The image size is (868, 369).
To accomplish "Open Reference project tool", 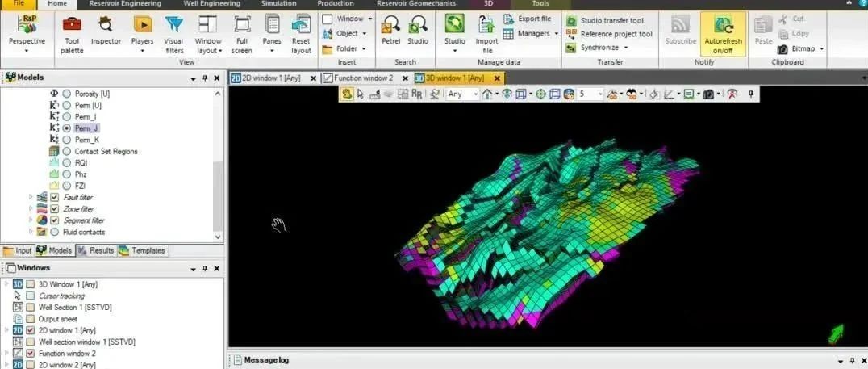I will pos(609,34).
